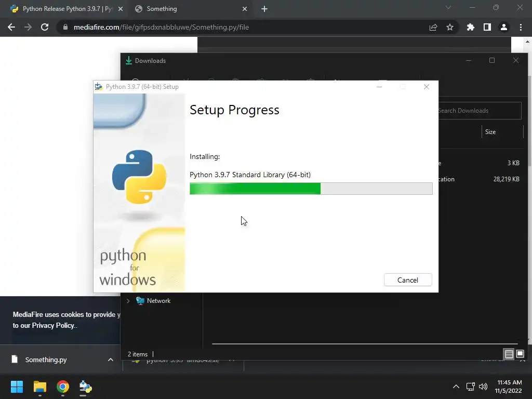Expand the Network tree node
The width and height of the screenshot is (532, 399).
[x=128, y=301]
